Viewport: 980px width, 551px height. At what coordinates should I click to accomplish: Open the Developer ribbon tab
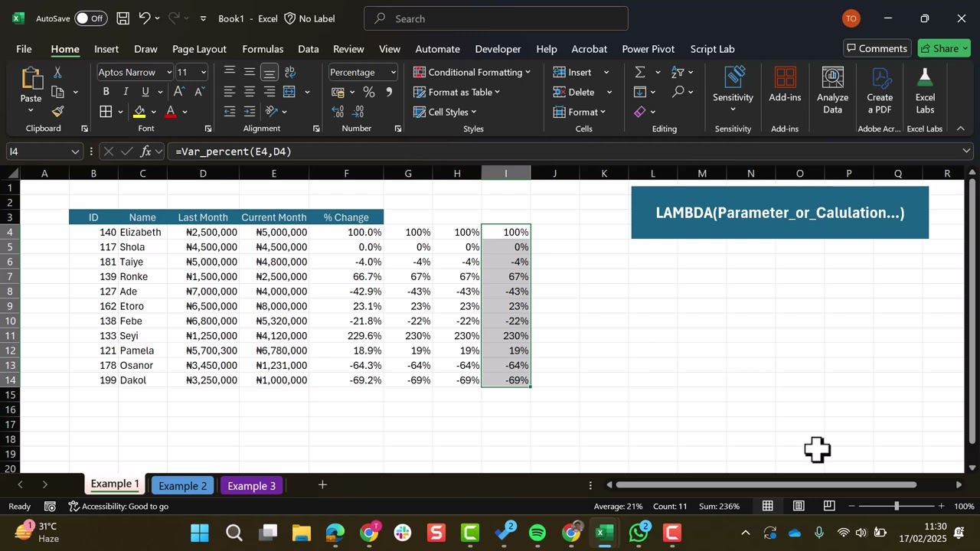[x=498, y=49]
